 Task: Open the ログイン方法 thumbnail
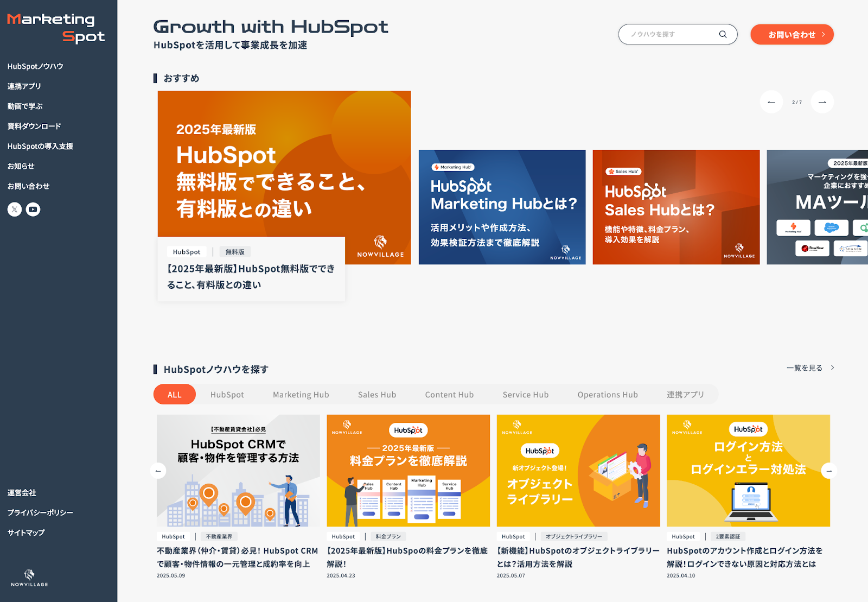(x=749, y=471)
